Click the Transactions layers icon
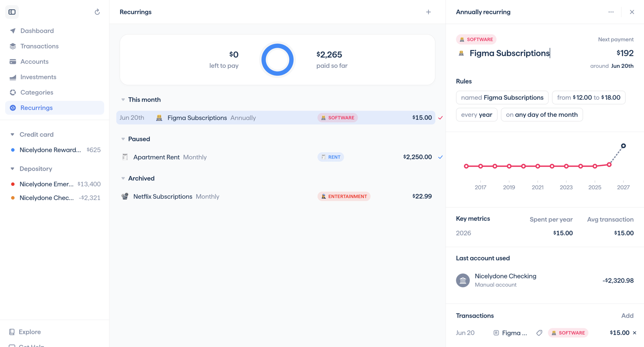The height and width of the screenshot is (347, 644). (x=13, y=46)
